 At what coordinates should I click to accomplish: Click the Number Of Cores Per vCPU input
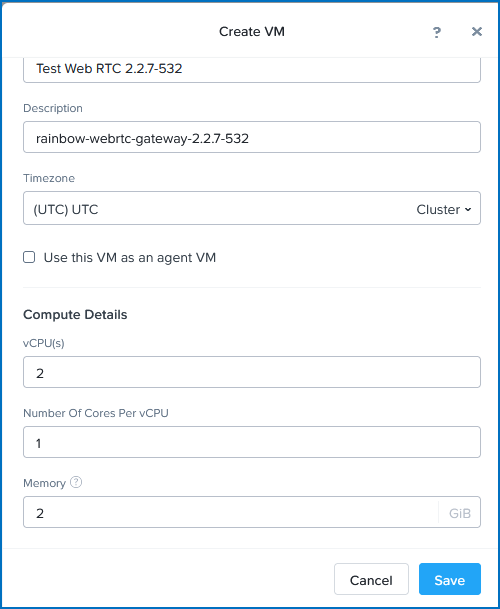tap(252, 442)
